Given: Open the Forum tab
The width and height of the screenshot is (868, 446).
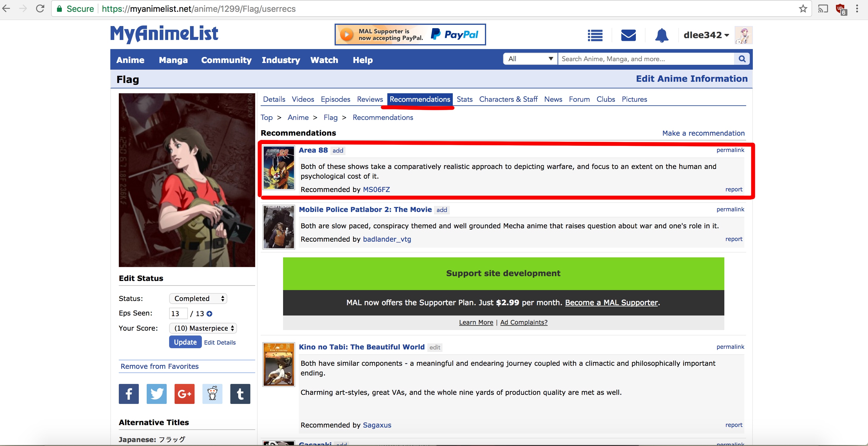Looking at the screenshot, I should 579,99.
